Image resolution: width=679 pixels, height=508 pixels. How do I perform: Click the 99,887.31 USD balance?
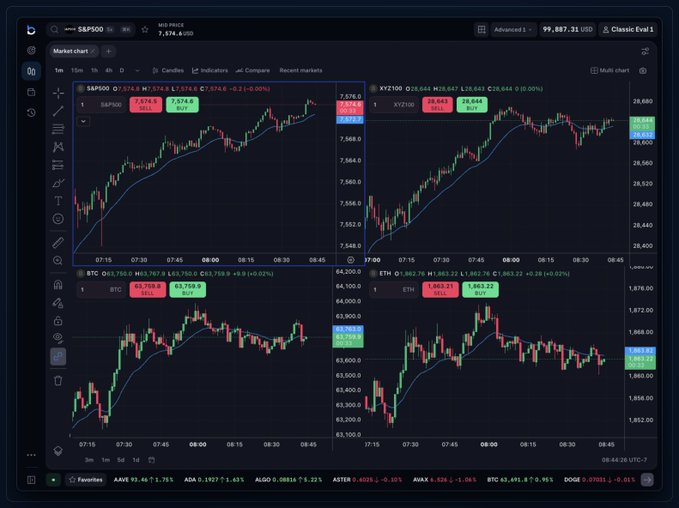567,29
